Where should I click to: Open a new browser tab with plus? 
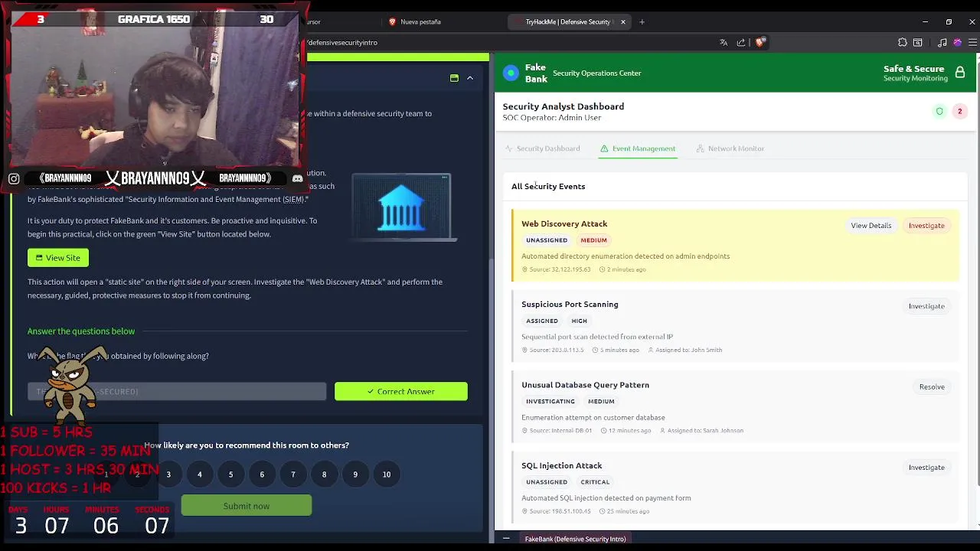pyautogui.click(x=642, y=21)
